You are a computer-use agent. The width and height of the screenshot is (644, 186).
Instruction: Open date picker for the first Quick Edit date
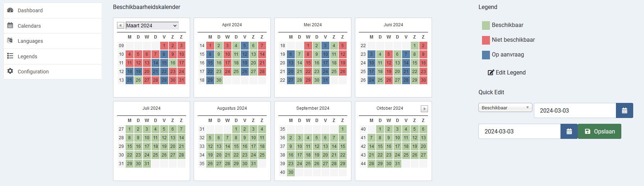[625, 110]
